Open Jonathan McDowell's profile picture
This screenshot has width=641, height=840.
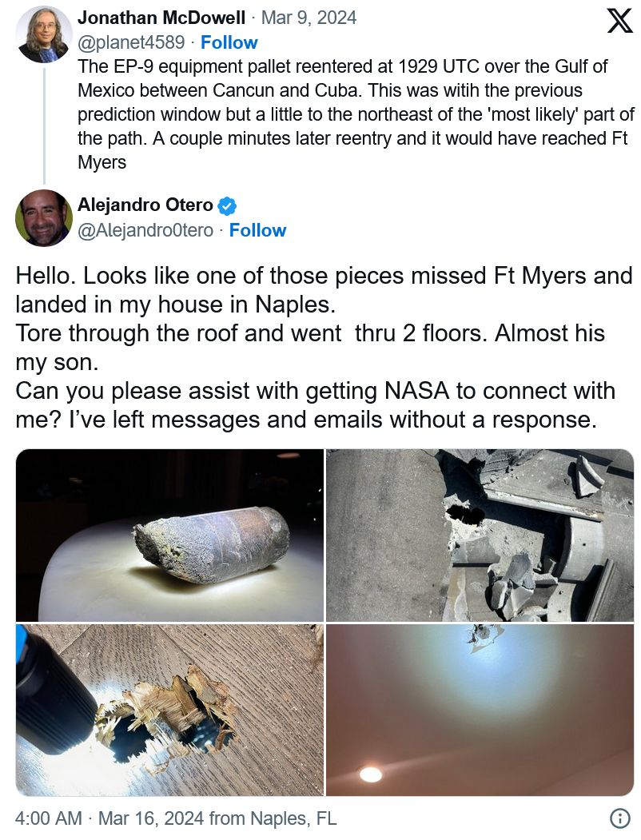(44, 35)
